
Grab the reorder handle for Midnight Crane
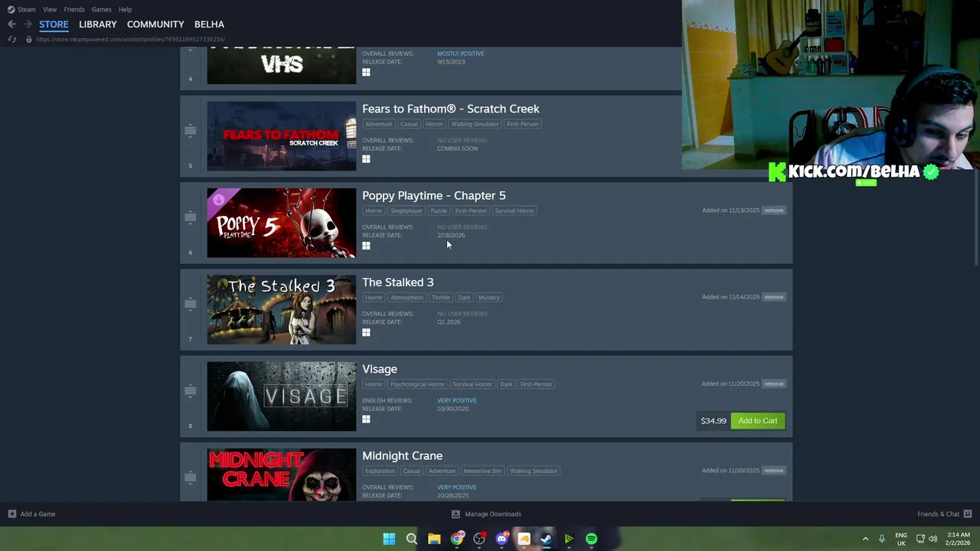[190, 478]
